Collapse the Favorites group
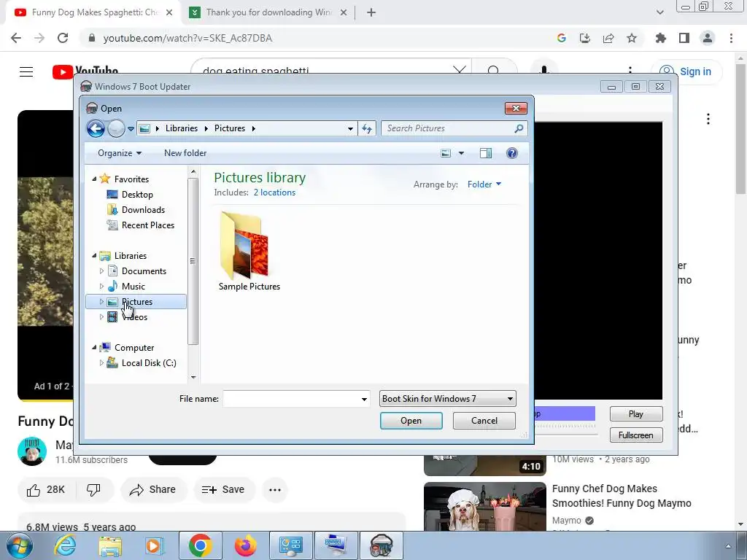The height and width of the screenshot is (560, 747). click(94, 179)
